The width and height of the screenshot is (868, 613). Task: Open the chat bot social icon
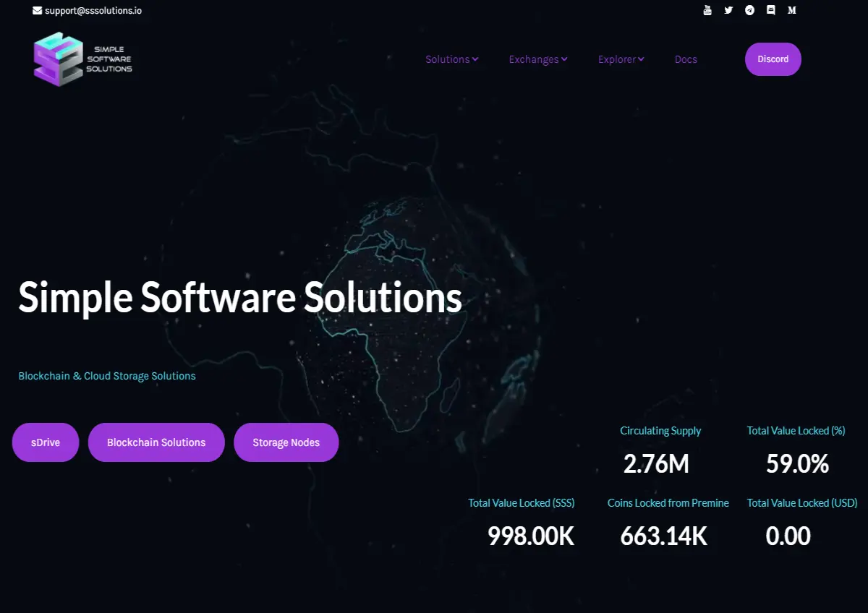pos(771,10)
